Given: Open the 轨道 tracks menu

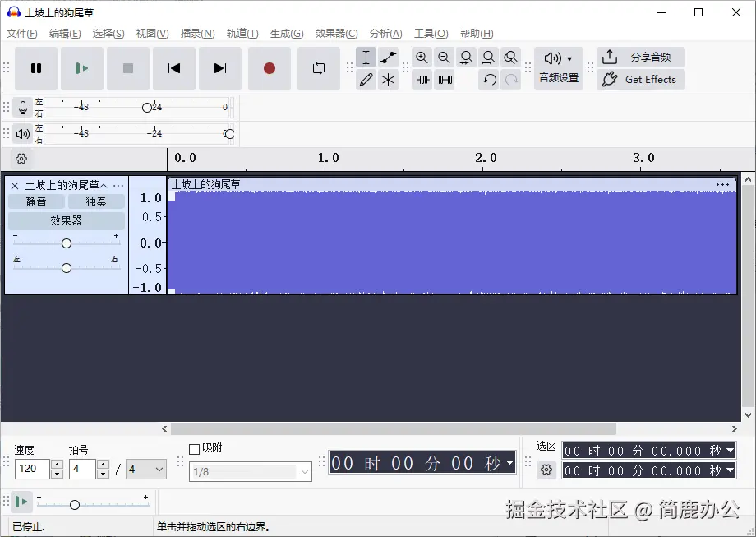Looking at the screenshot, I should pyautogui.click(x=242, y=34).
